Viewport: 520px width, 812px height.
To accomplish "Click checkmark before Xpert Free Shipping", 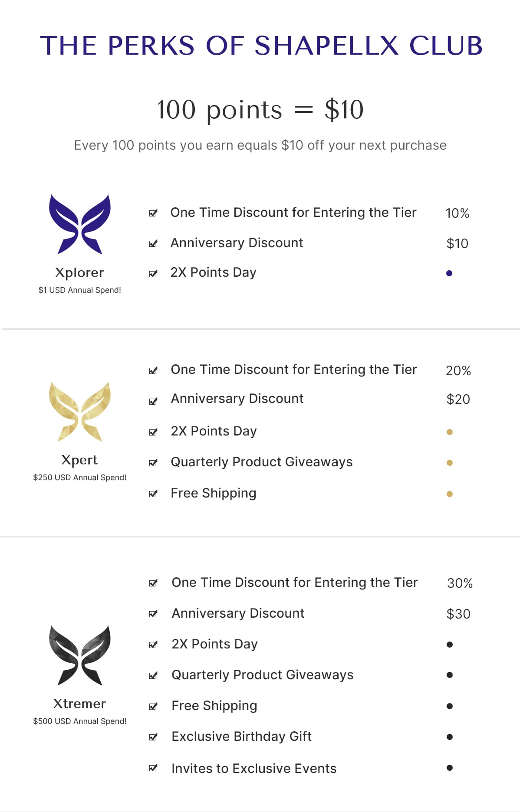I will point(153,494).
